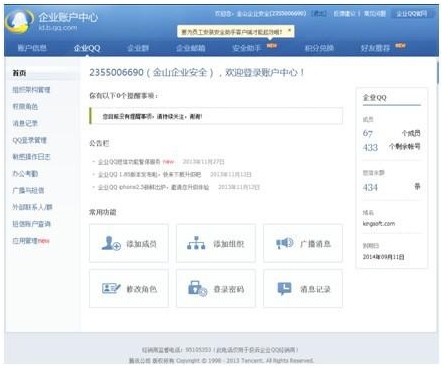Image resolution: width=443 pixels, height=368 pixels.
Task: Click the Tencent copyright footer text
Action: pyautogui.click(x=221, y=361)
